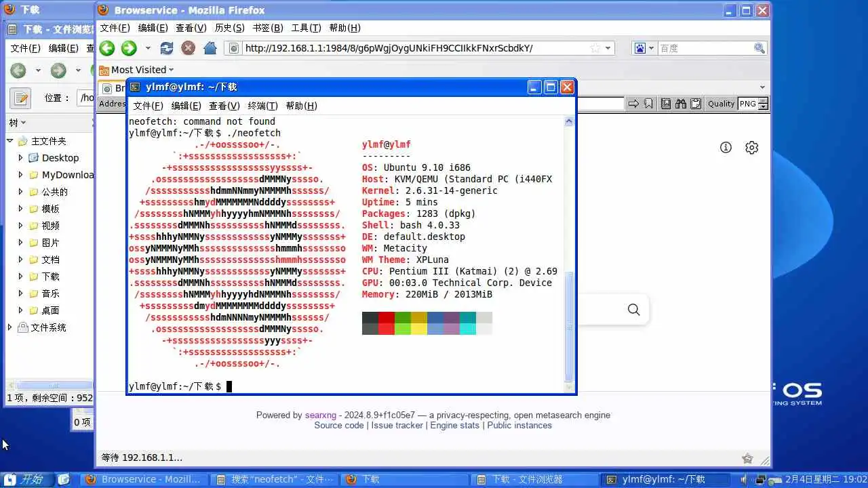Collapse the 主文件夹 tree node
The width and height of the screenshot is (868, 488).
coord(10,141)
